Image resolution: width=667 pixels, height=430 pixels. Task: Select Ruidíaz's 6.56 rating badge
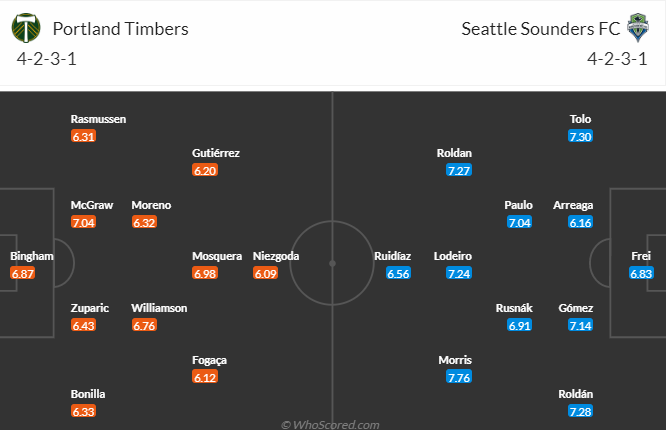pos(399,273)
